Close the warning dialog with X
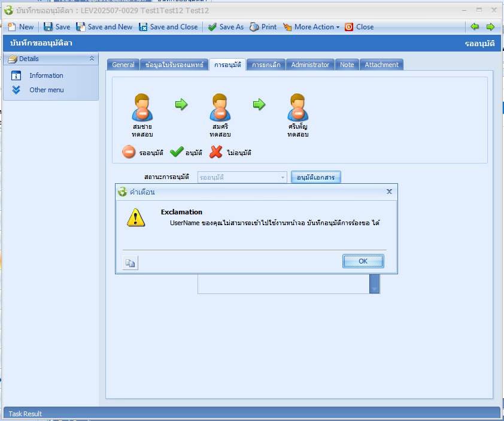The image size is (504, 421). (x=389, y=192)
